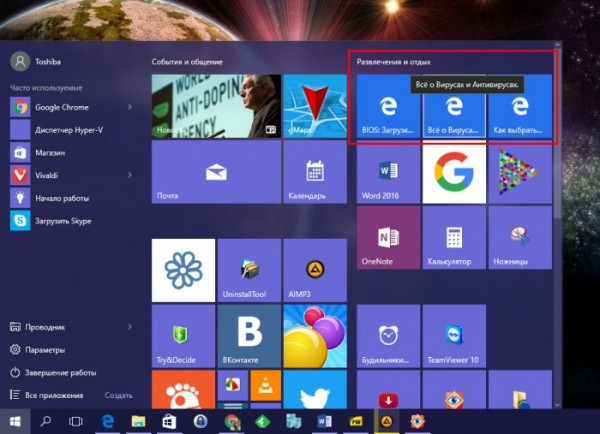Image resolution: width=600 pixels, height=434 pixels.
Task: Click the Создать link
Action: [118, 395]
